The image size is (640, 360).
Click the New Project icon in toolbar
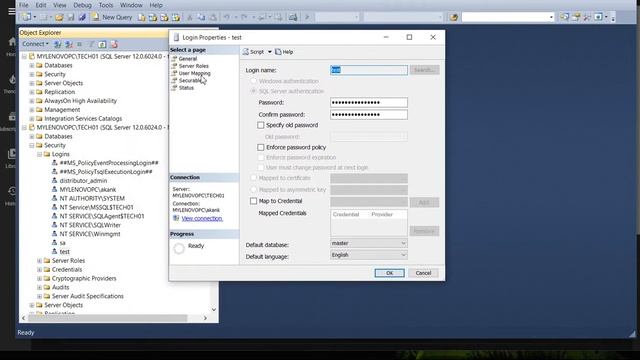[x=27, y=17]
